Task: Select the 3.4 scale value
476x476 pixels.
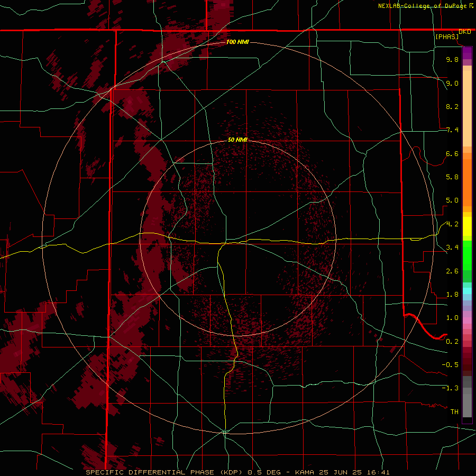Action: (452, 248)
